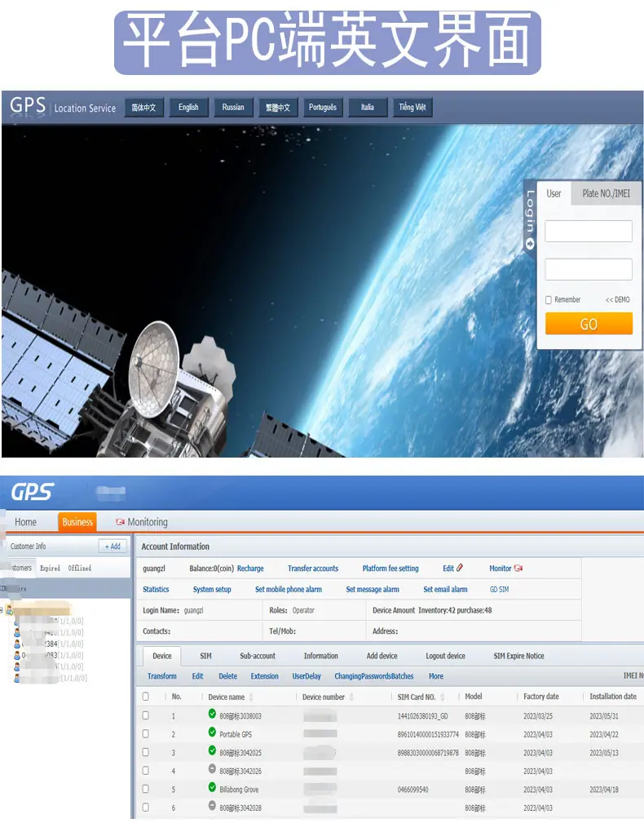
Task: Click the Recharge link next to Balance
Action: pyautogui.click(x=250, y=569)
